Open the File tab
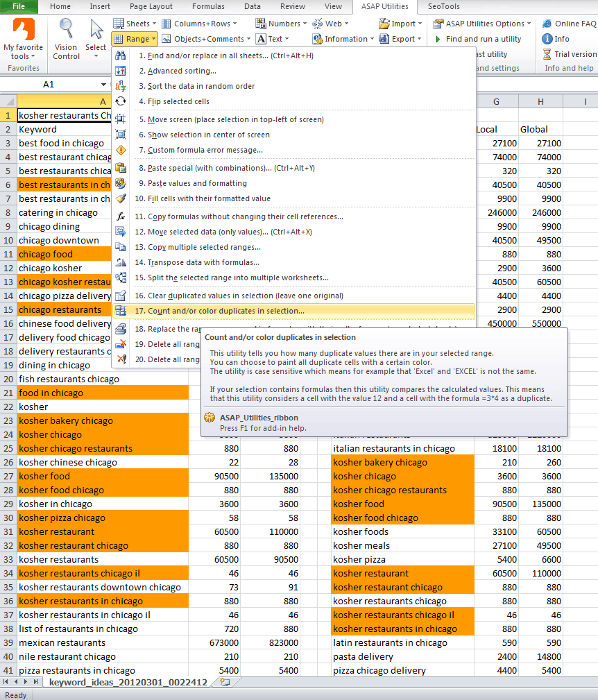Image resolution: width=598 pixels, height=700 pixels. click(19, 6)
